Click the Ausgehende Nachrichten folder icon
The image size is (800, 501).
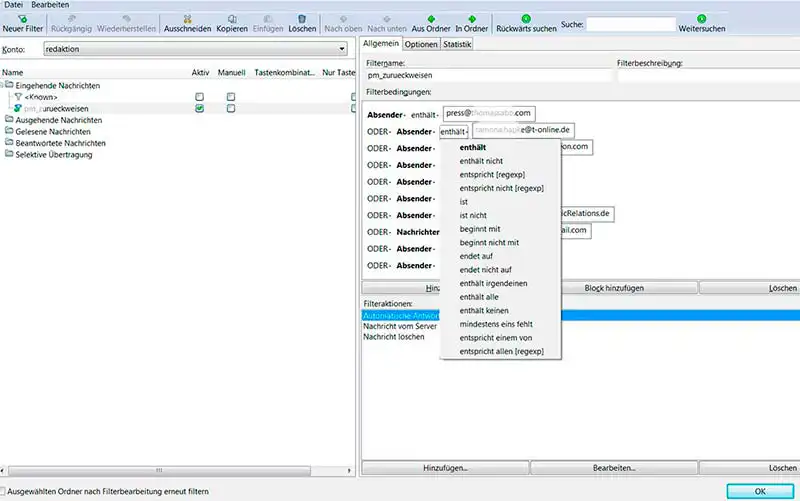tap(9, 119)
